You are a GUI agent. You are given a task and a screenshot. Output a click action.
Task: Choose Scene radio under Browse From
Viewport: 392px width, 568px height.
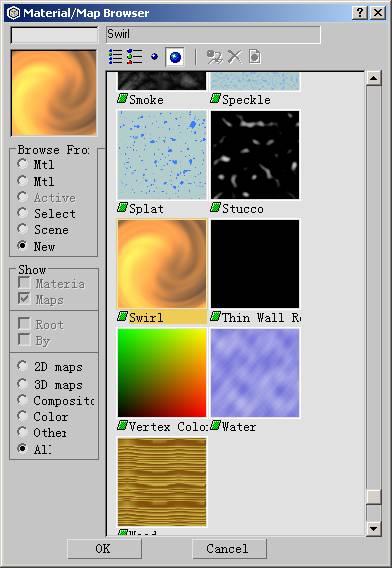(22, 229)
